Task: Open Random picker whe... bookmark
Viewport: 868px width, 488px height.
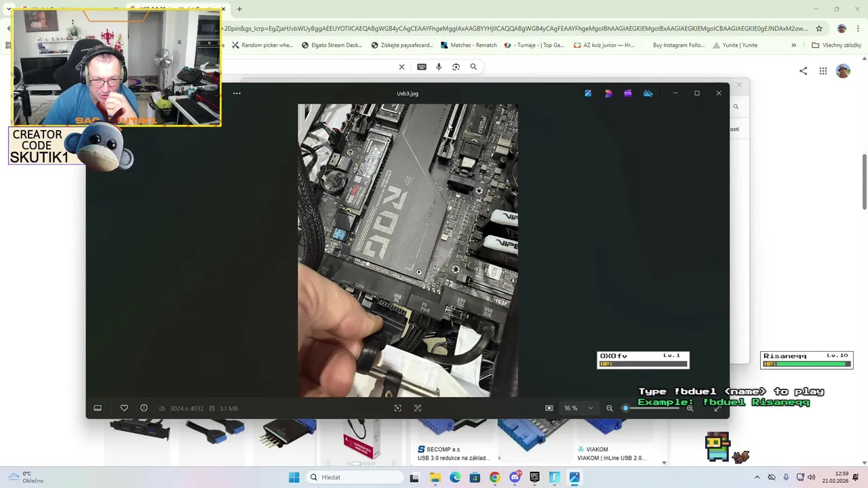Action: tap(262, 45)
